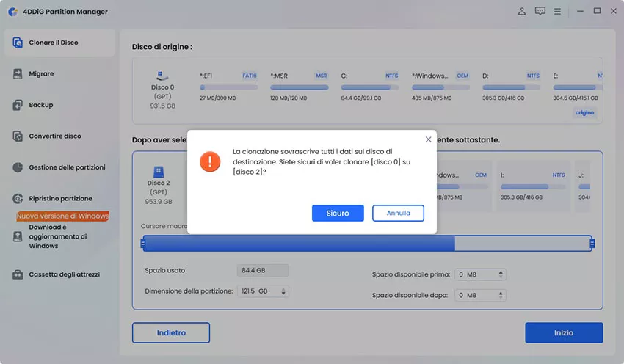Adjust Spazio disponibile dopo stepper arrows
The image size is (624, 364).
pos(501,295)
